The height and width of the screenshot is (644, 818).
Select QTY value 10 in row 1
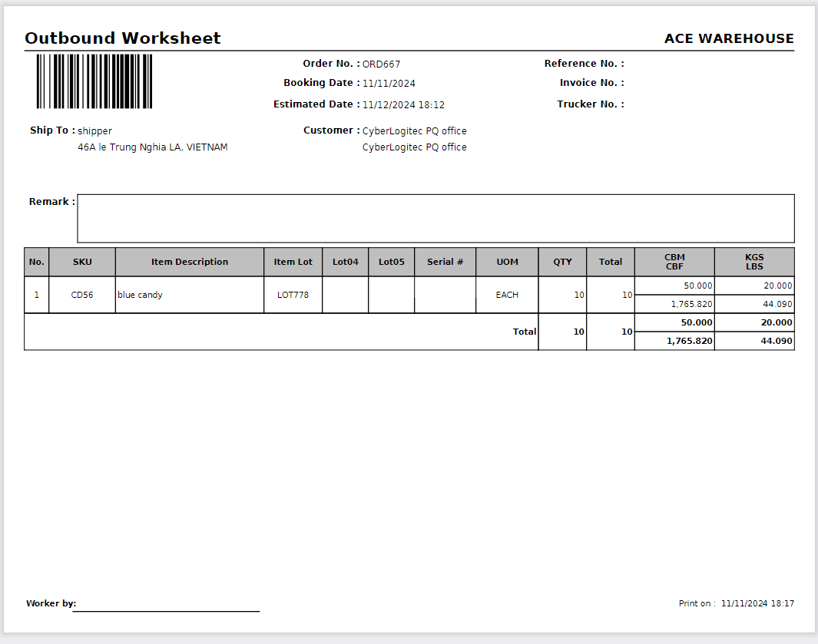[562, 295]
